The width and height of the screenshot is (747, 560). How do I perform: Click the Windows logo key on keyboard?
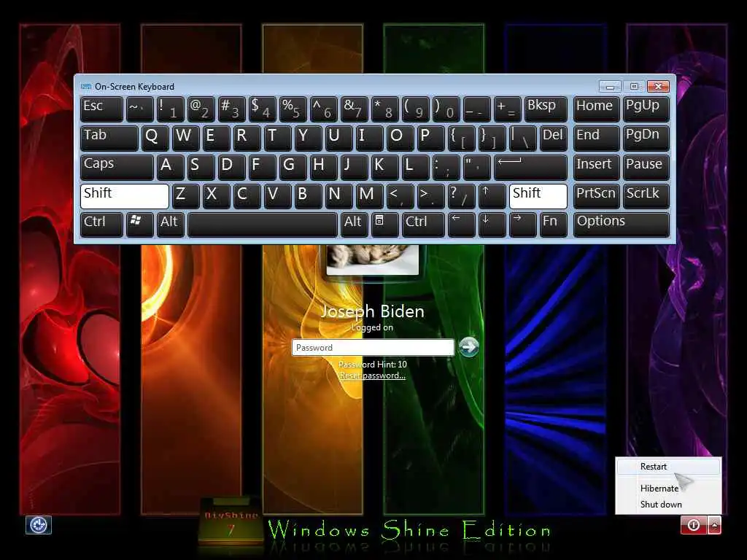pyautogui.click(x=139, y=225)
